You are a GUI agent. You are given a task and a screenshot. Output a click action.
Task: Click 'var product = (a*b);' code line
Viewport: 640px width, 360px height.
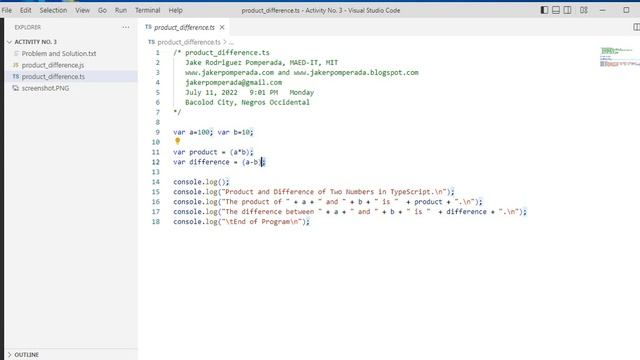pyautogui.click(x=213, y=152)
